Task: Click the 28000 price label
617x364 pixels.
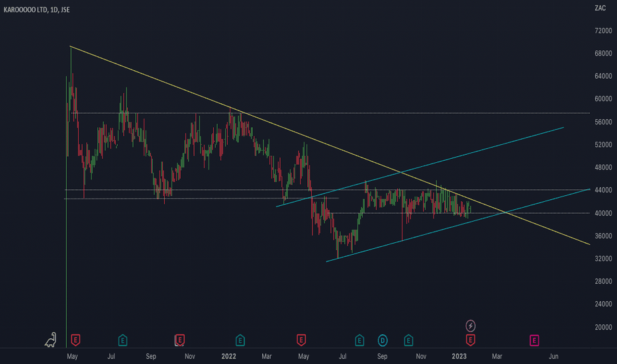Action: (603, 281)
